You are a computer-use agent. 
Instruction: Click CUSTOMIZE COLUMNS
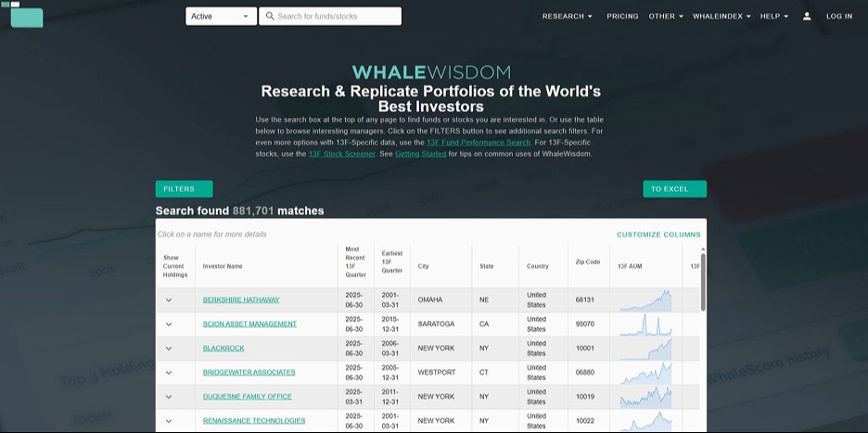coord(658,235)
